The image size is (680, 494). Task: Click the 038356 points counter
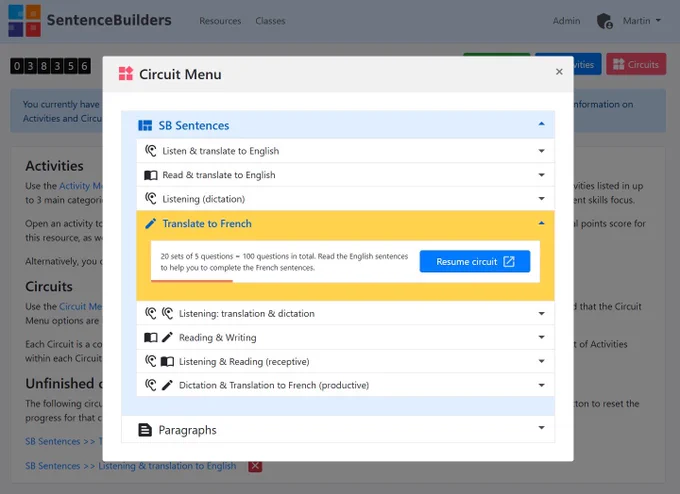[x=50, y=66]
